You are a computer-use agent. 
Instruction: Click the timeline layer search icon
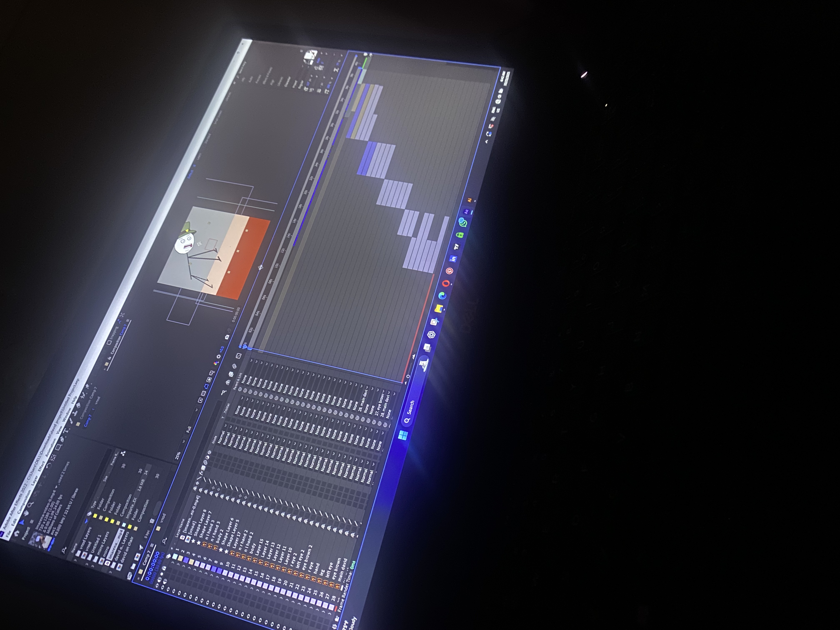(165, 541)
